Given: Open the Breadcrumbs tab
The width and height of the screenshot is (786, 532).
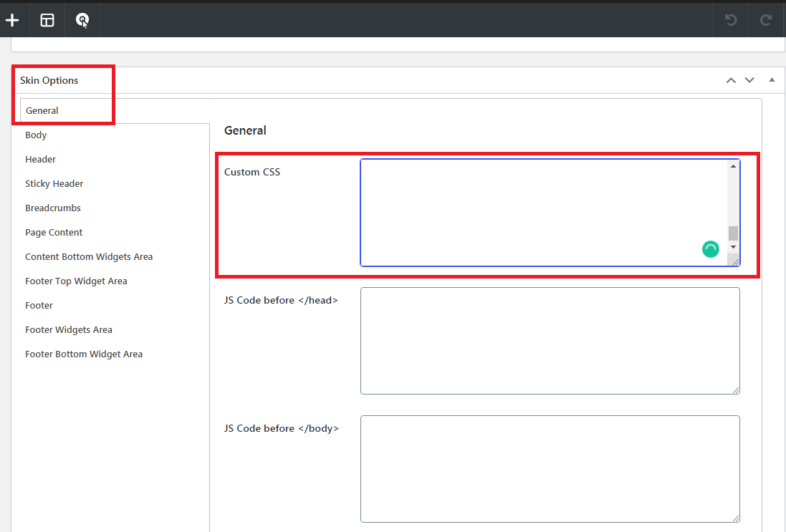Looking at the screenshot, I should click(52, 208).
